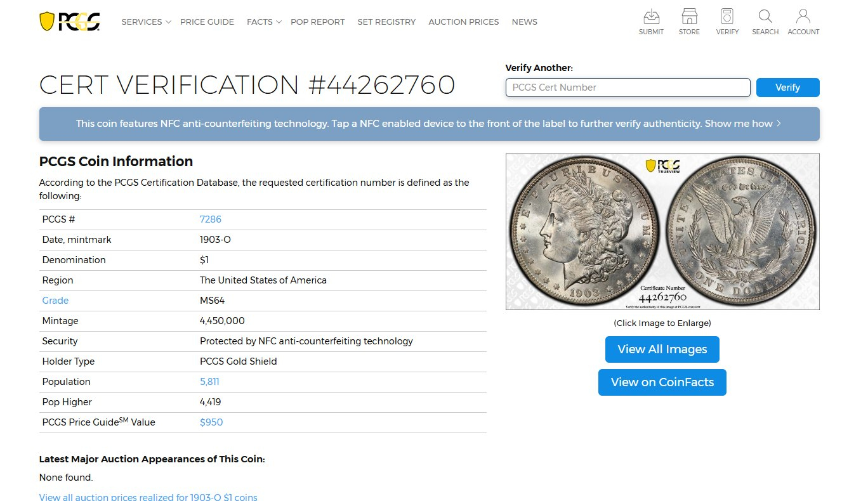Select the NFC anti-counterfeiting security value
The width and height of the screenshot is (868, 501).
306,341
